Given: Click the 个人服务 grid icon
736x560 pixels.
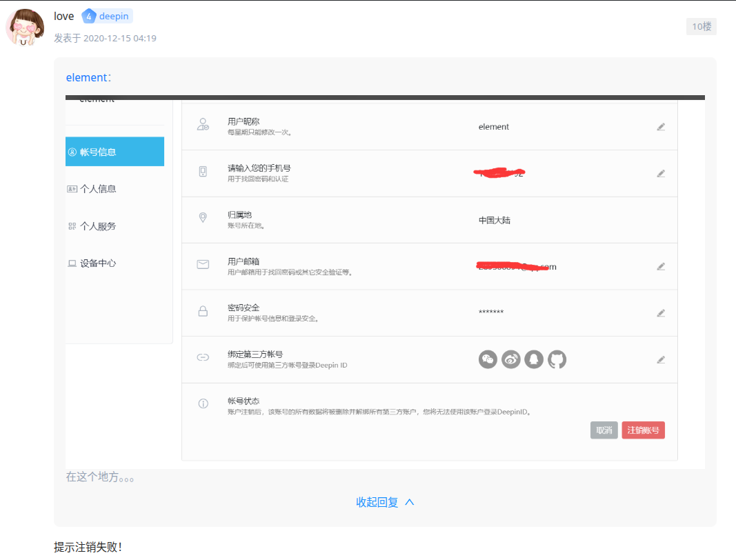Looking at the screenshot, I should [x=72, y=226].
